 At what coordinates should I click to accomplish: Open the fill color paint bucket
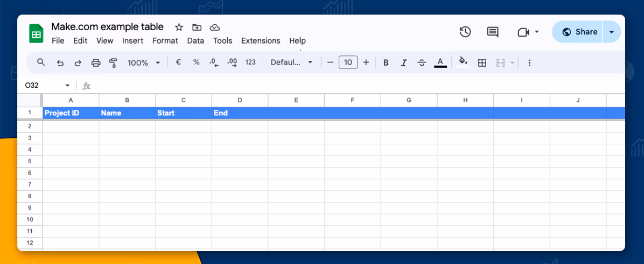[462, 62]
